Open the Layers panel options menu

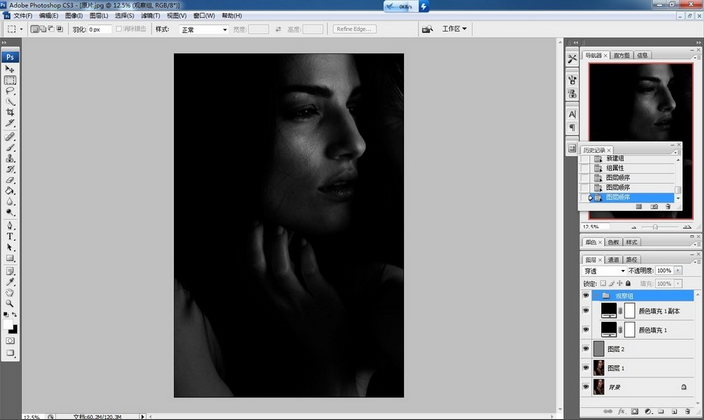coord(694,261)
